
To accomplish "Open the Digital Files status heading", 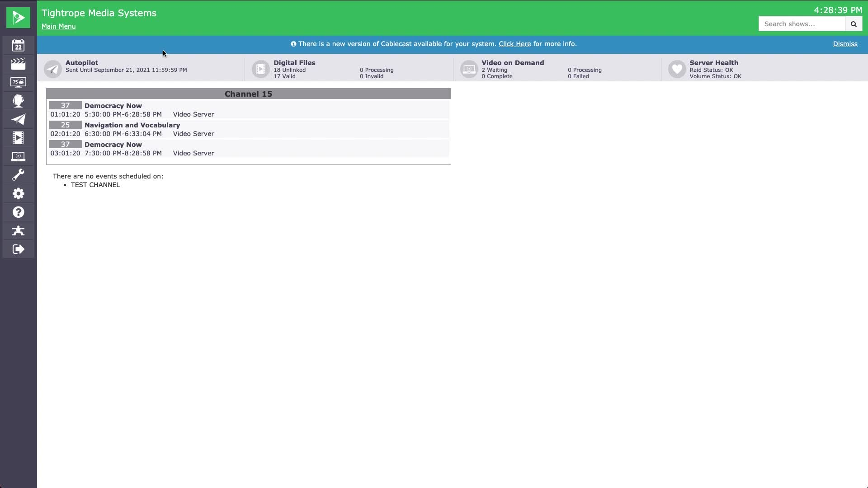I will click(x=294, y=63).
